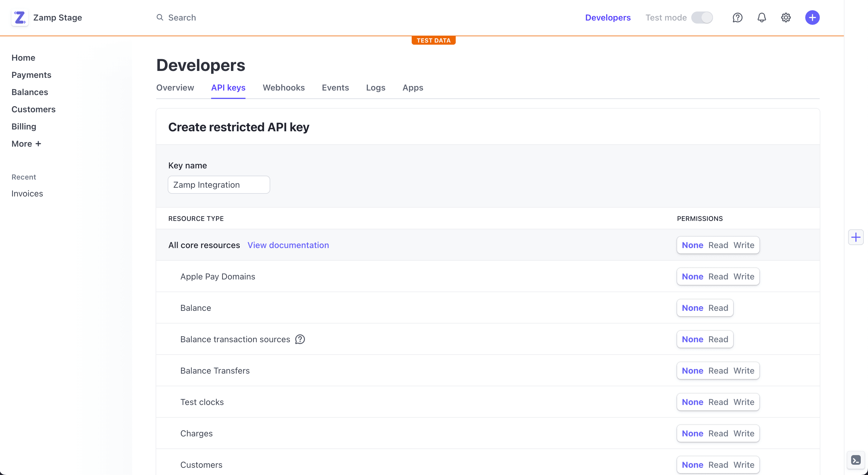
Task: Select None for Charges row
Action: point(692,433)
